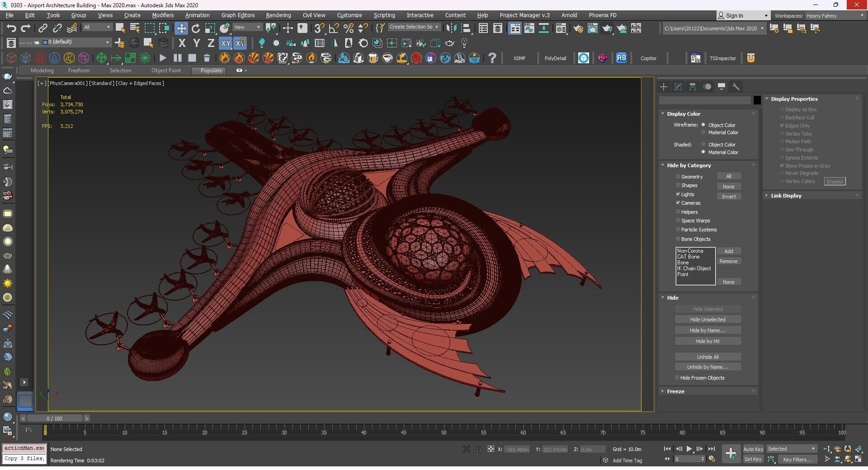The image size is (868, 470).
Task: Restrict transform to X axis
Action: click(x=182, y=43)
